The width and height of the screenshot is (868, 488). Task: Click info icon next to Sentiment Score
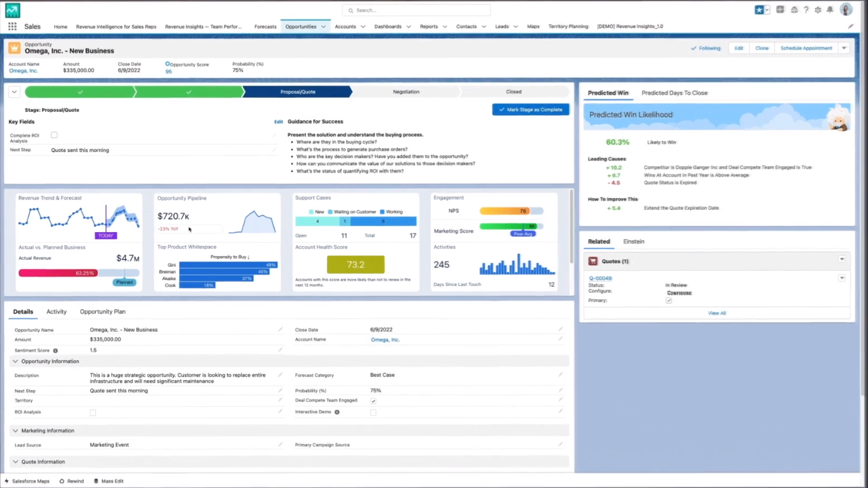tap(55, 351)
